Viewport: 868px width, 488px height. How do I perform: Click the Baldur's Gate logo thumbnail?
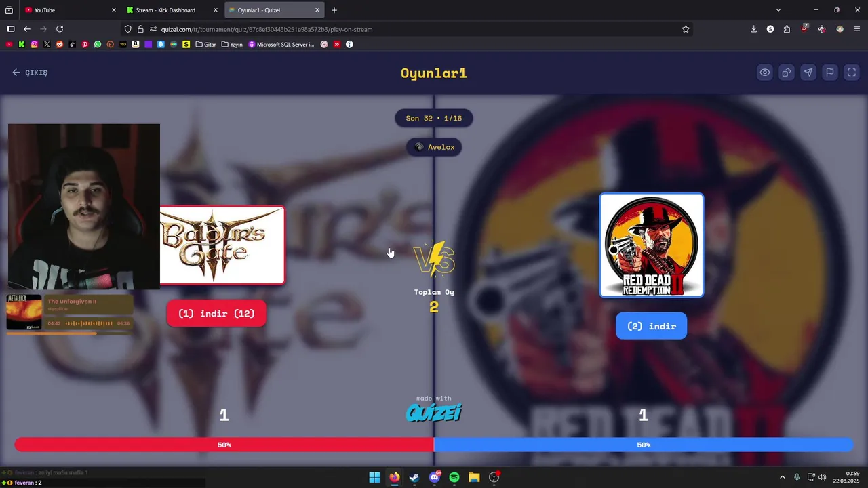[x=222, y=245]
